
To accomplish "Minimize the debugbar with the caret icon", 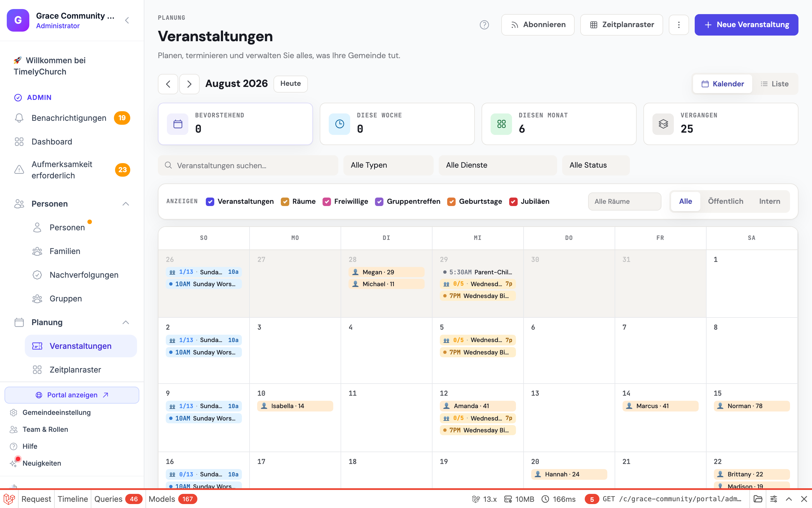I will click(789, 499).
